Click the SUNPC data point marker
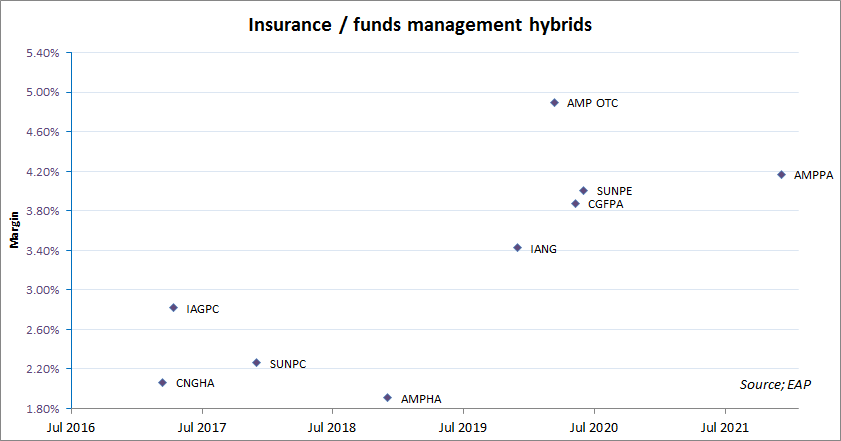The image size is (841, 441). pos(256,363)
